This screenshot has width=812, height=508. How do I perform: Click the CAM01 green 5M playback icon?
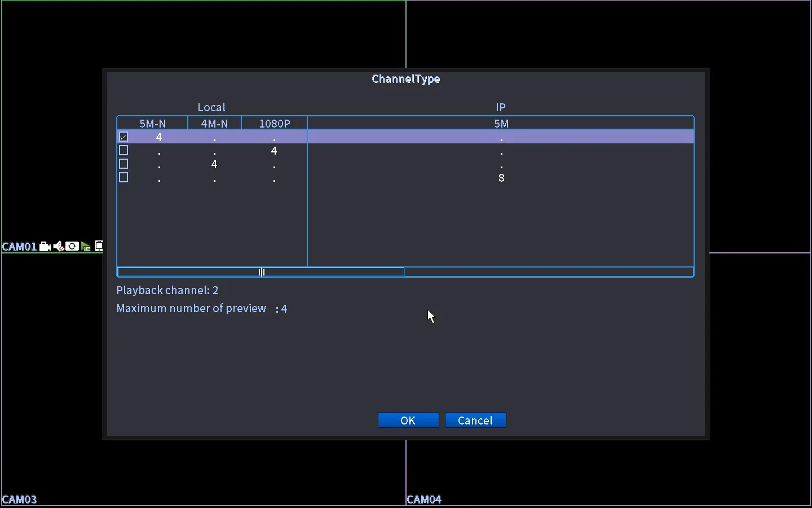tap(86, 247)
